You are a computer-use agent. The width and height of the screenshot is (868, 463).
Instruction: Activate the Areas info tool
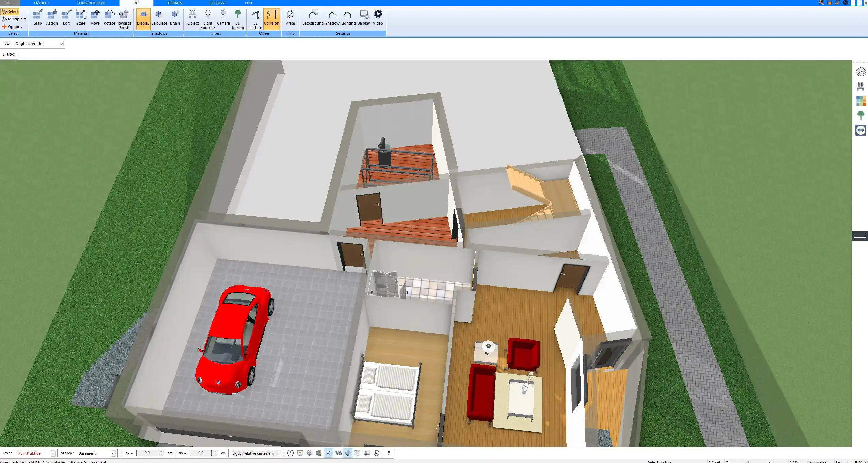[x=290, y=18]
